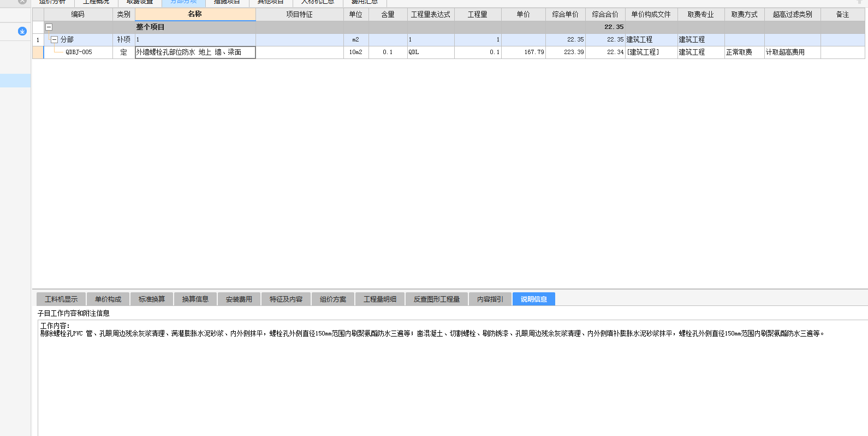The image size is (868, 436).
Task: Click the 单位 column header
Action: [x=356, y=14]
